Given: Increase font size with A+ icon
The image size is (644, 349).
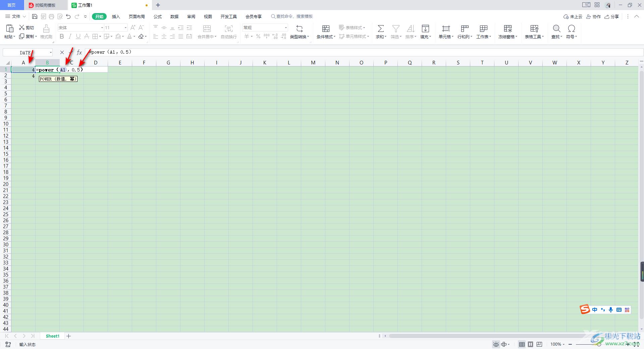Looking at the screenshot, I should 133,28.
